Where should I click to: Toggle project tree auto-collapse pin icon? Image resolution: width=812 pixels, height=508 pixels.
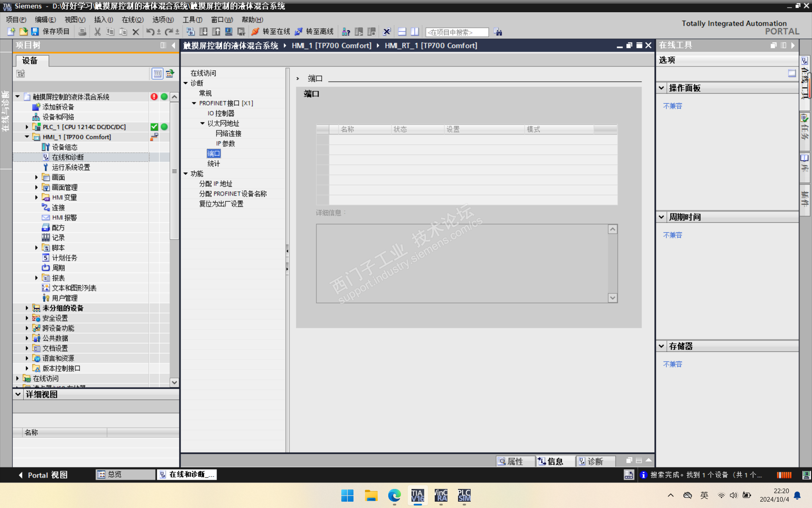pyautogui.click(x=163, y=45)
